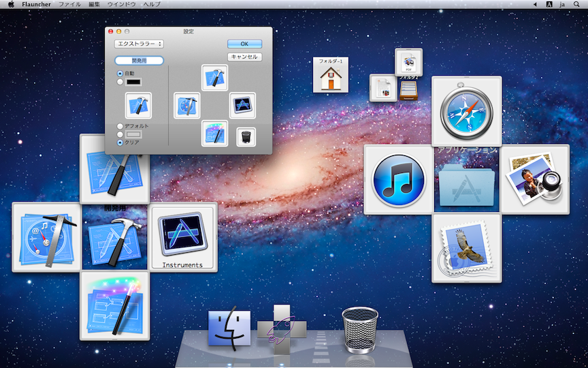Launch Safari from the desktop launcher

pyautogui.click(x=466, y=111)
